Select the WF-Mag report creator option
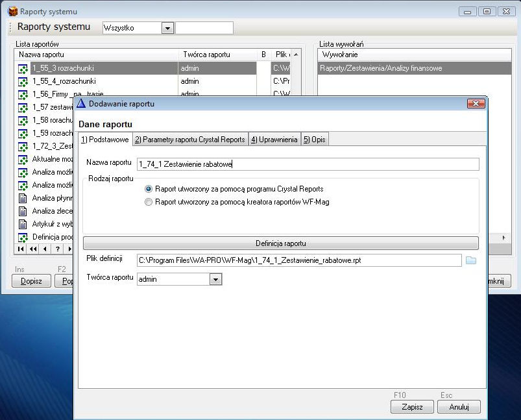Image resolution: width=521 pixels, height=420 pixels. pyautogui.click(x=149, y=202)
